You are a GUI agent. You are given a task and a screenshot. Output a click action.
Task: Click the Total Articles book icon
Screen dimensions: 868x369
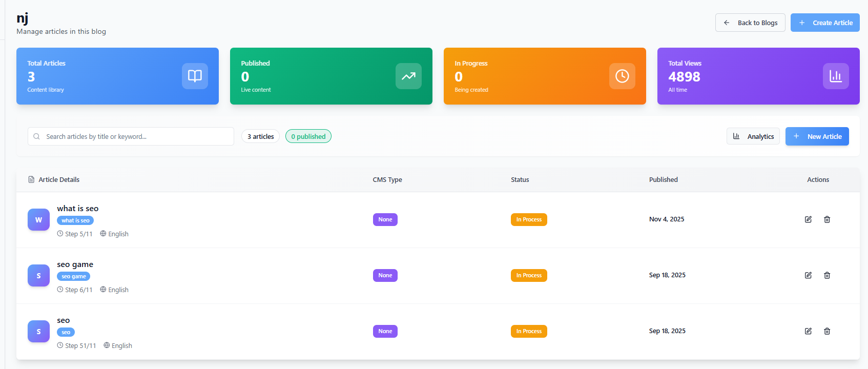(195, 76)
